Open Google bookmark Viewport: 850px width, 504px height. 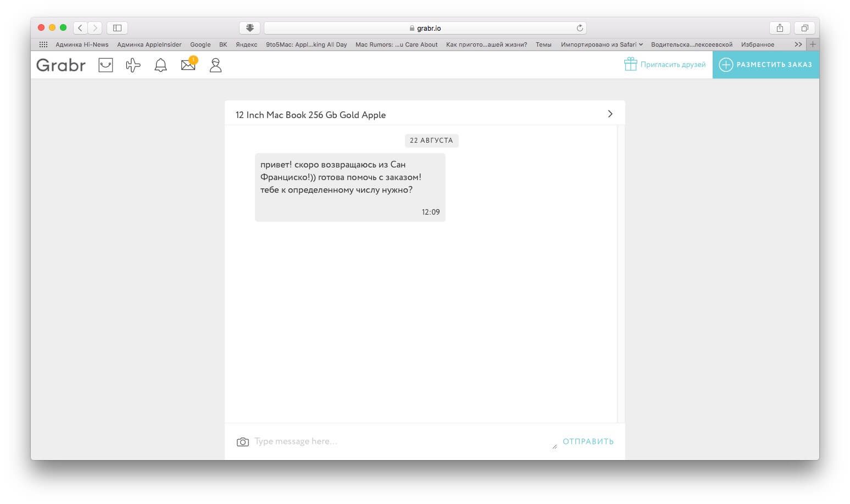(x=200, y=44)
